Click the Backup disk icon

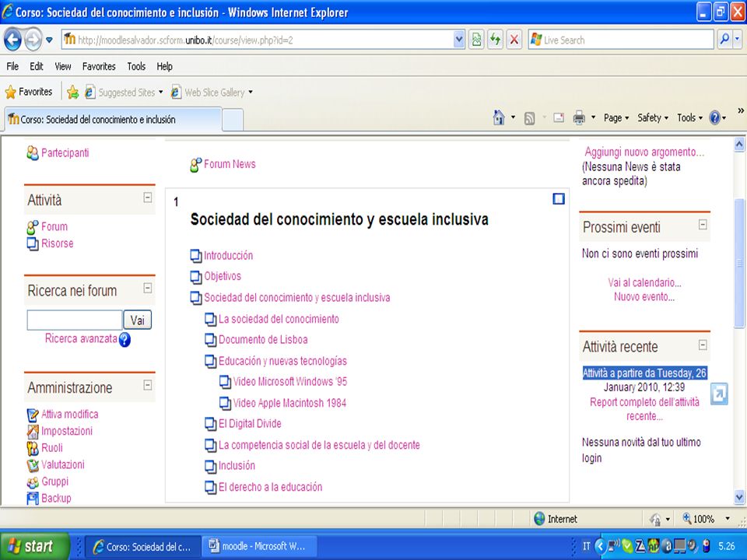33,499
